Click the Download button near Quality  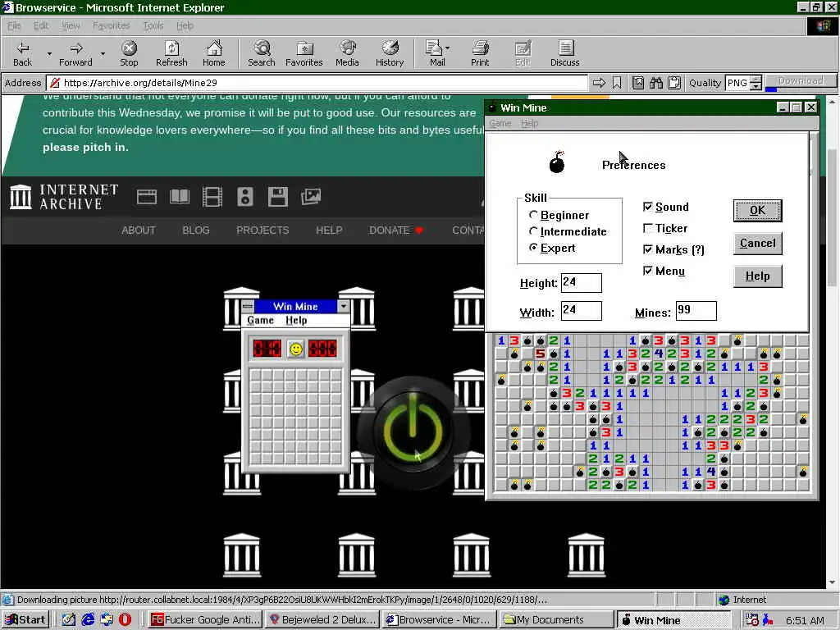801,81
